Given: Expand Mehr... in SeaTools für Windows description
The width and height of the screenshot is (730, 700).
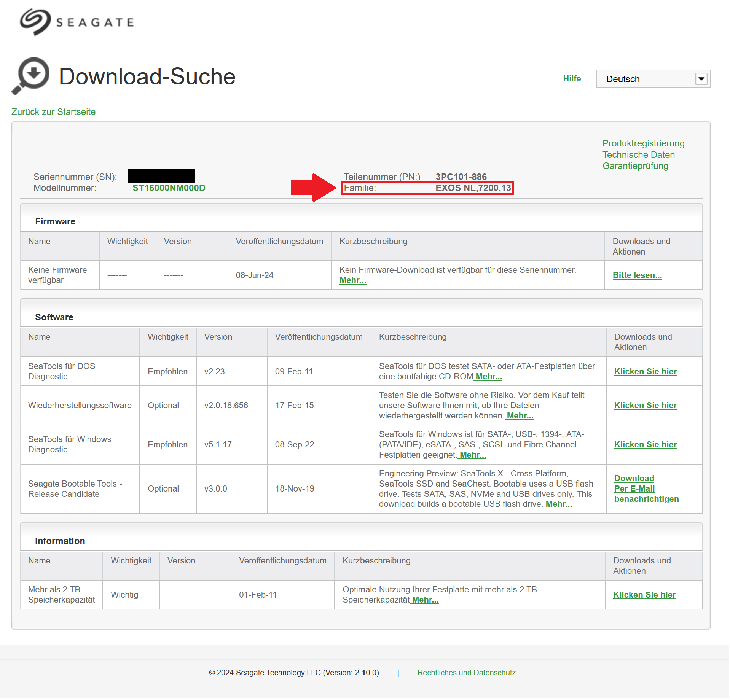Looking at the screenshot, I should 473,455.
